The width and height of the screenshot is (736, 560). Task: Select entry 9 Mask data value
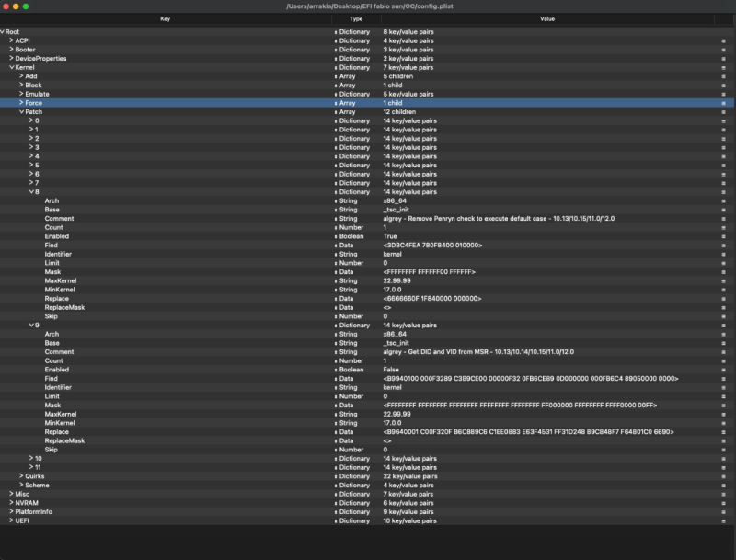tap(520, 406)
